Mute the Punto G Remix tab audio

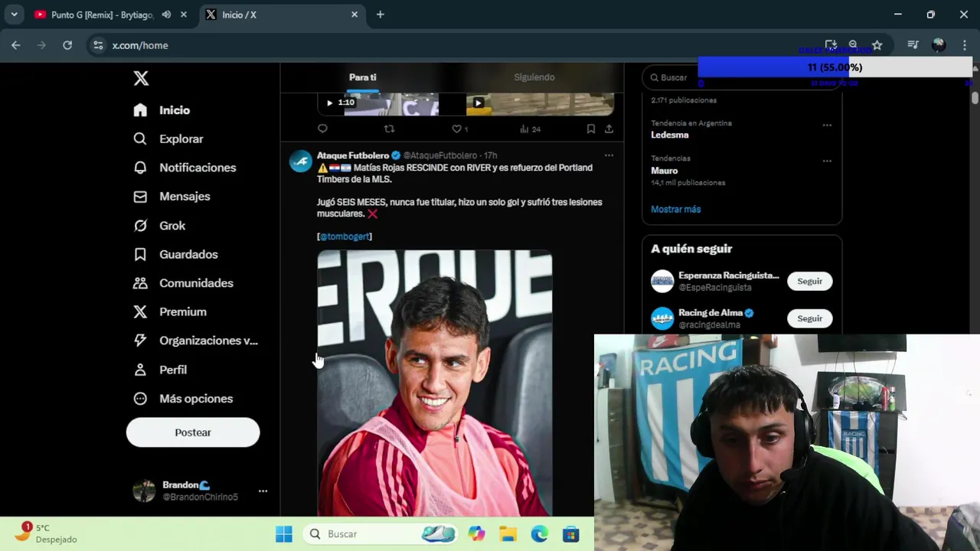click(x=166, y=15)
